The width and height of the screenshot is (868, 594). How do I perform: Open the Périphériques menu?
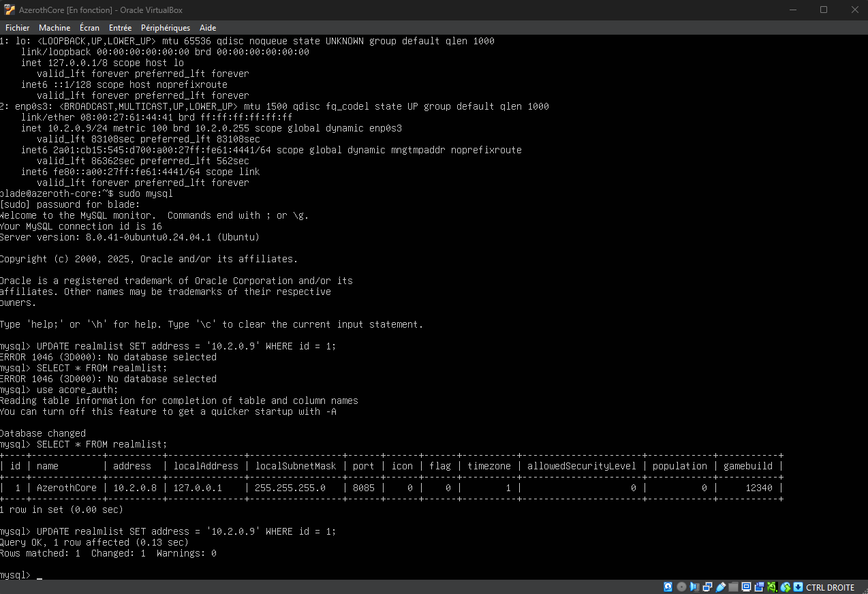click(x=166, y=28)
